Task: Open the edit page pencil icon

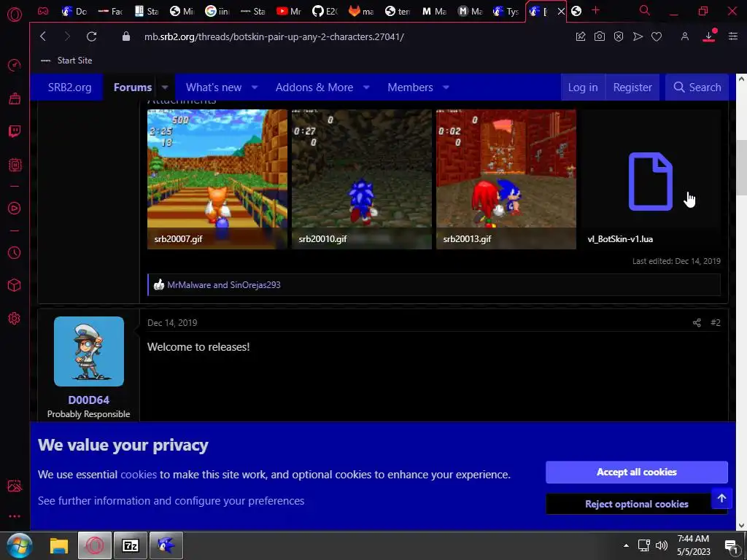Action: click(x=580, y=36)
